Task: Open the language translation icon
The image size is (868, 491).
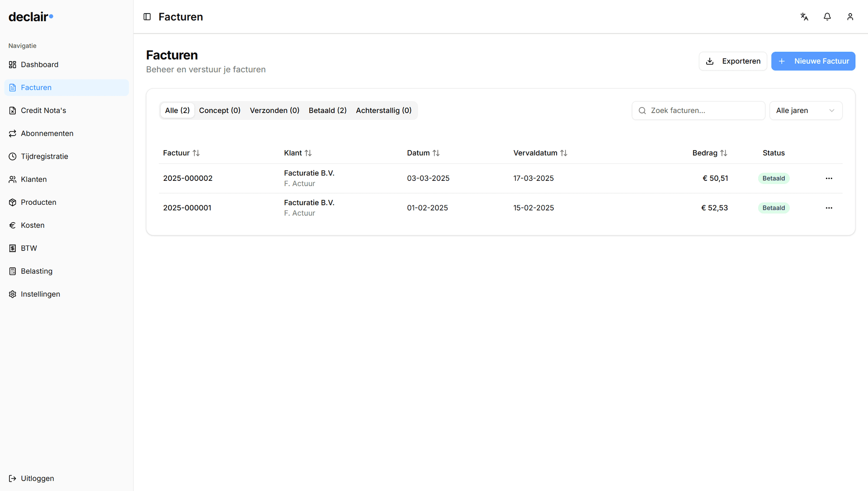Action: [x=804, y=17]
